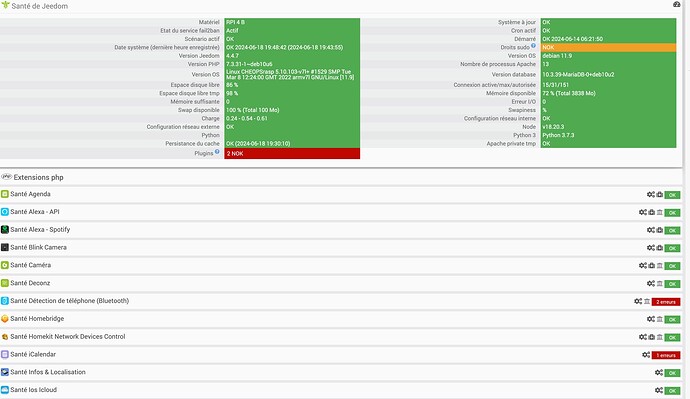The image size is (690, 399).
Task: Click the briefcase icon on Santé Blink Camera row
Action: [x=659, y=248]
